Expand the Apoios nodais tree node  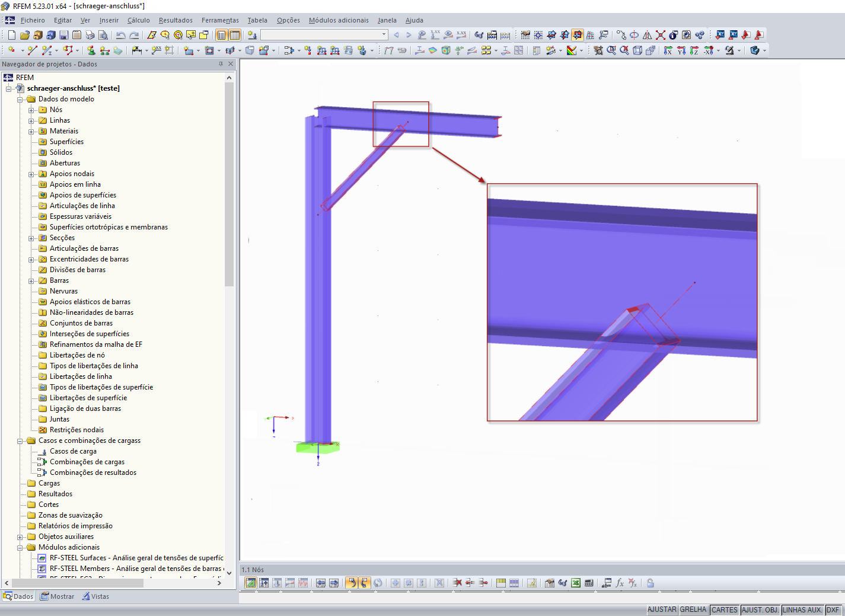(31, 174)
